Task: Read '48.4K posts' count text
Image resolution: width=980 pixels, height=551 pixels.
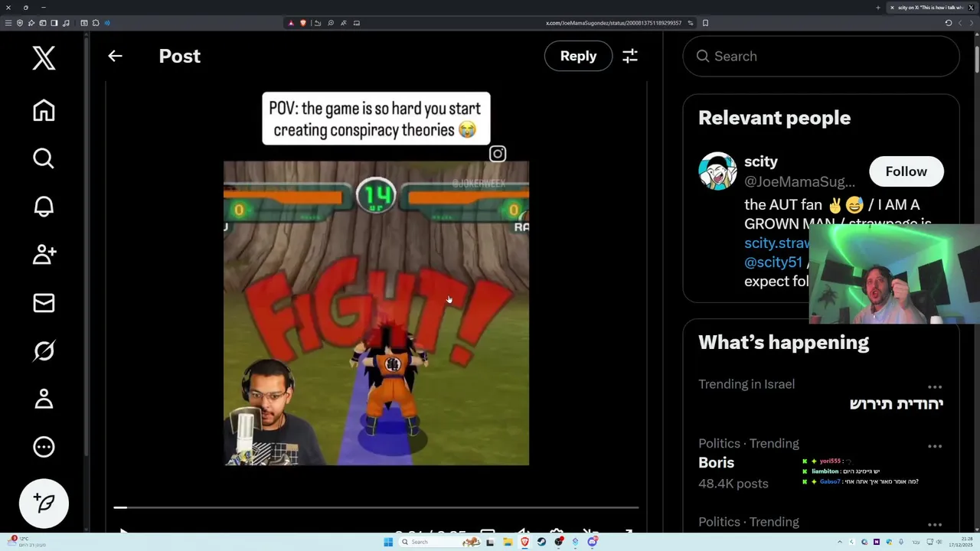Action: [x=733, y=484]
